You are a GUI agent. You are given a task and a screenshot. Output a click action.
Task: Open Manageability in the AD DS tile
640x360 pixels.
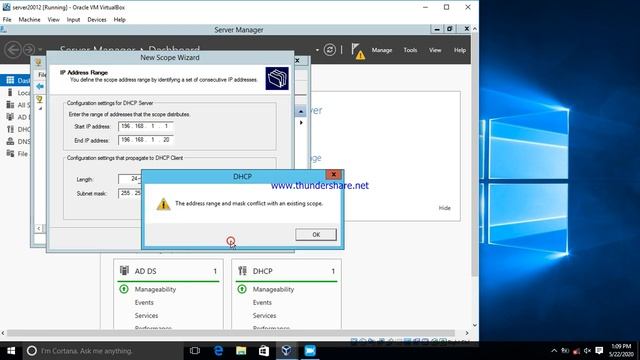[x=155, y=289]
